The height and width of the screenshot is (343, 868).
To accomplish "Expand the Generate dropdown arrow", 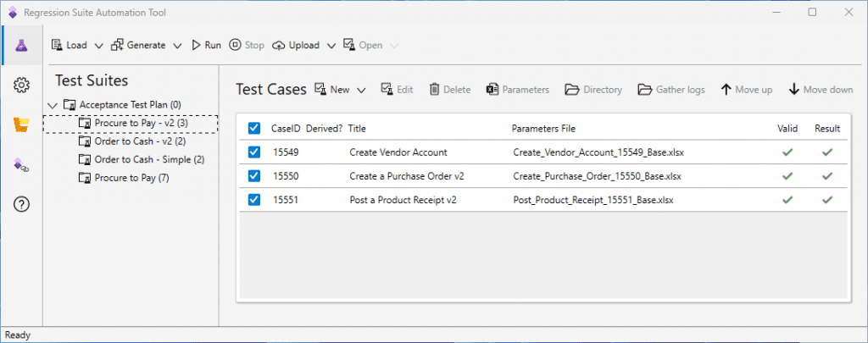I will pos(177,46).
